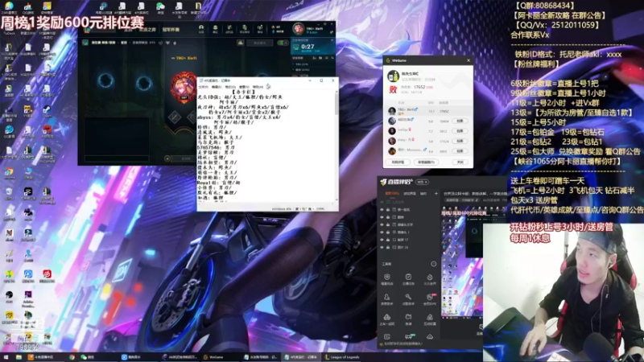Click the wrench tool in the broadcaster toolbox
The height and width of the screenshot is (362, 644).
point(408,296)
